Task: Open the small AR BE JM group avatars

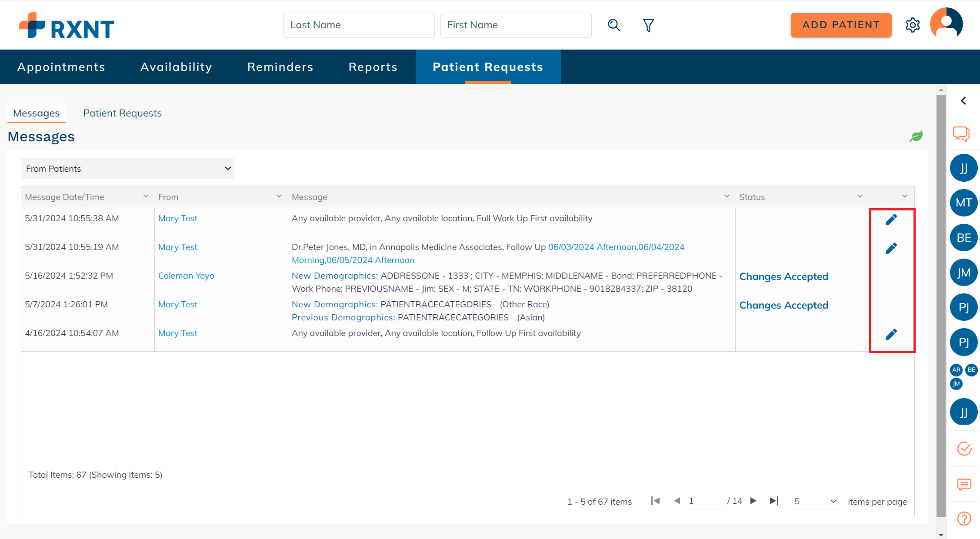Action: coord(963,376)
